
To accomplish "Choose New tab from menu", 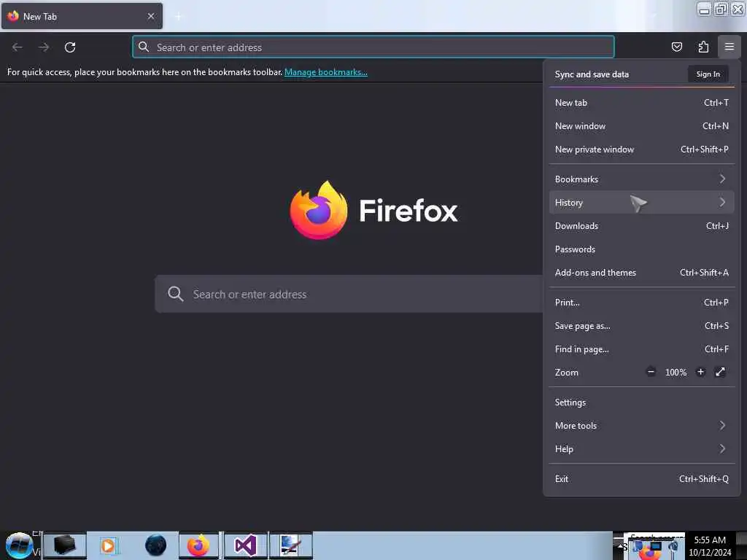I will click(x=642, y=102).
